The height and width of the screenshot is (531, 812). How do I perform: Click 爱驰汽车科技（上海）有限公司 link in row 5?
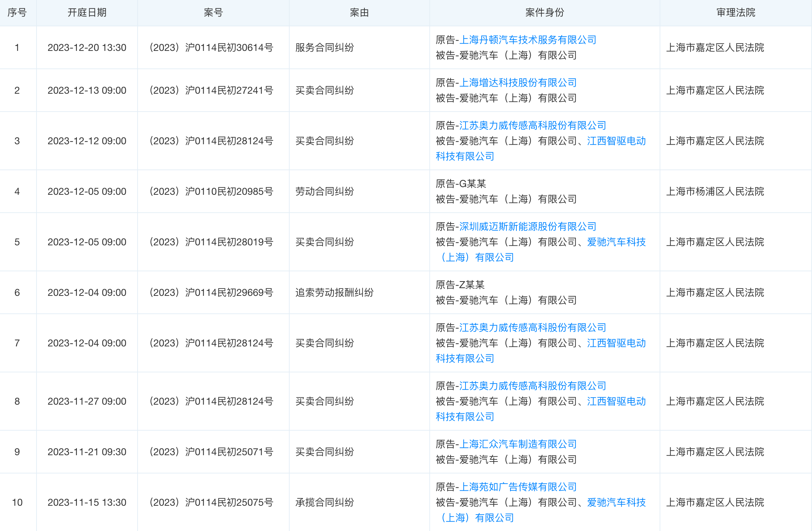pos(541,250)
